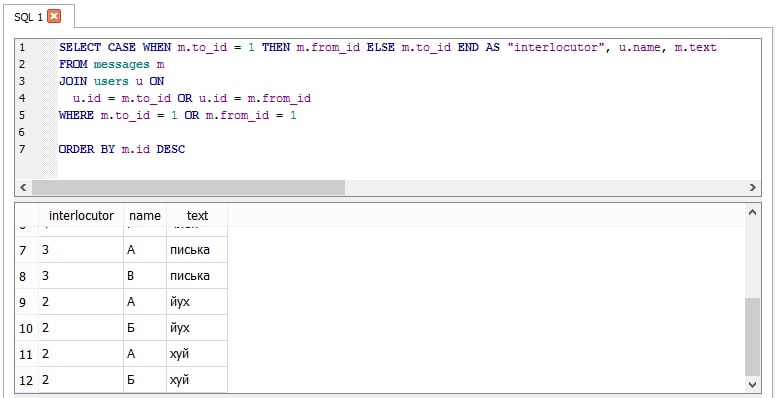Place cursor on SELECT keyword in line 1
Viewport: 778px width, 398px height.
click(x=80, y=48)
